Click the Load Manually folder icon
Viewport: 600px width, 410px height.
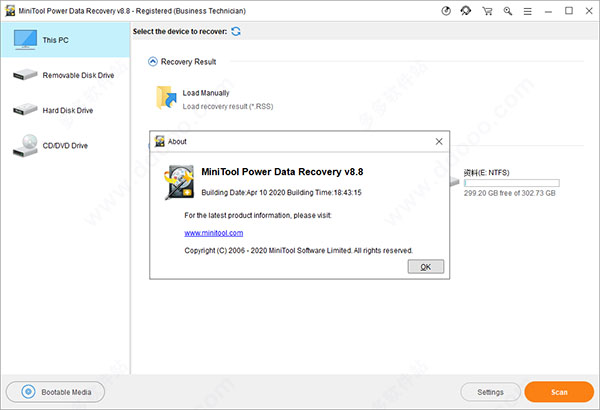pyautogui.click(x=166, y=98)
